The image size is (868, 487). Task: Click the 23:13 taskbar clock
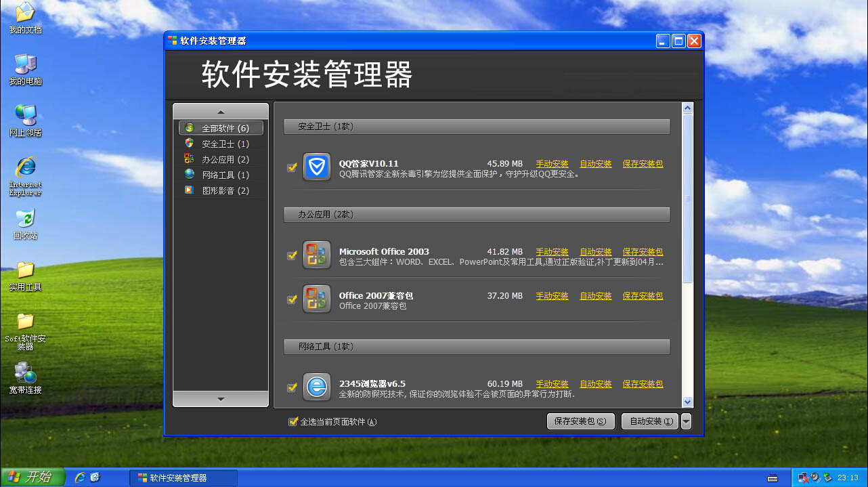[x=848, y=478]
